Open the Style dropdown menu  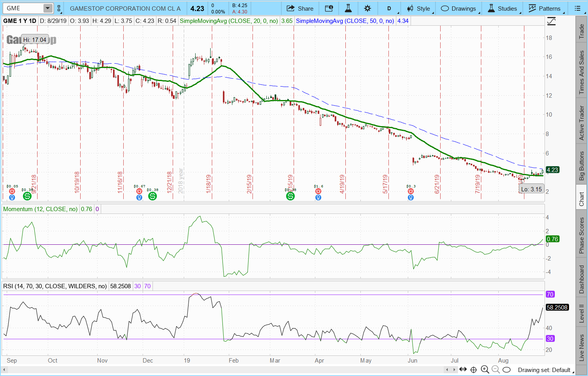click(x=418, y=8)
